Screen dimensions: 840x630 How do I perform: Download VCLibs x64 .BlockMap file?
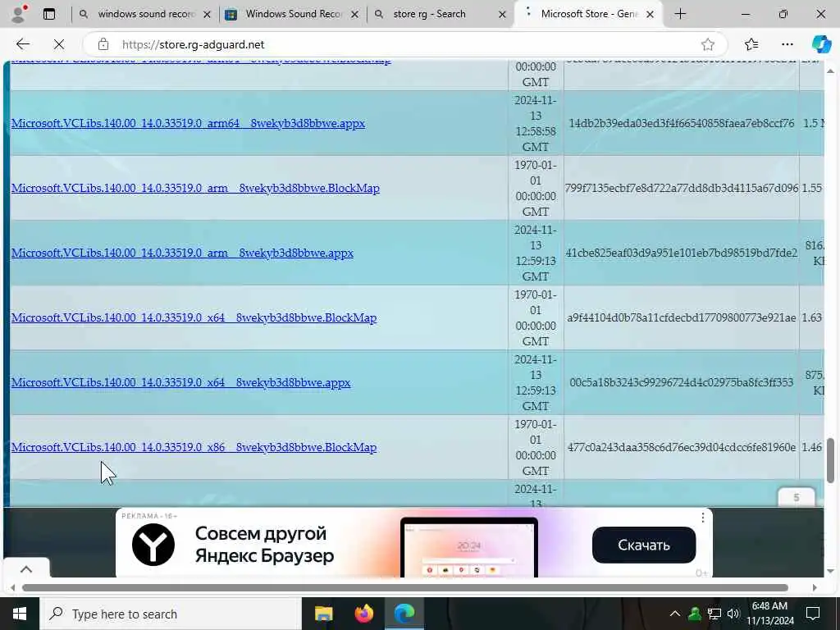click(194, 317)
